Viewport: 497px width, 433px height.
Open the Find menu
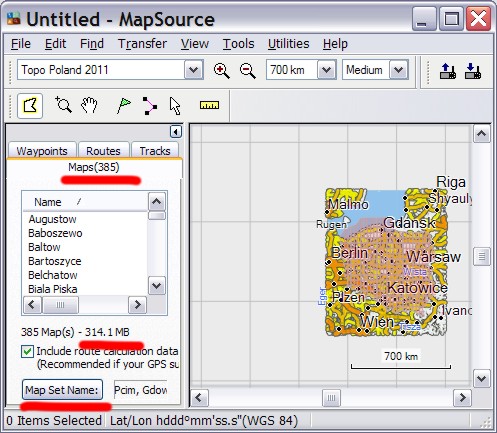pos(92,44)
